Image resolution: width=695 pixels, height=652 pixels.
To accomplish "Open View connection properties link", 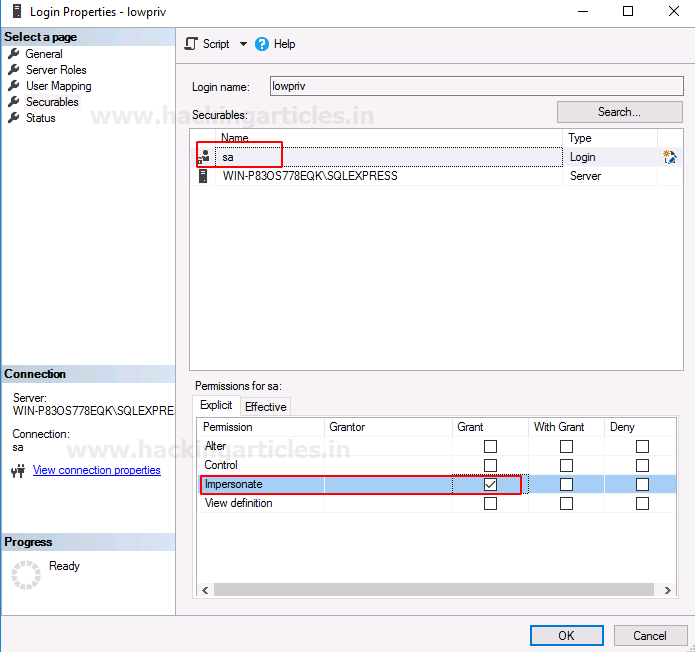I will (x=96, y=470).
